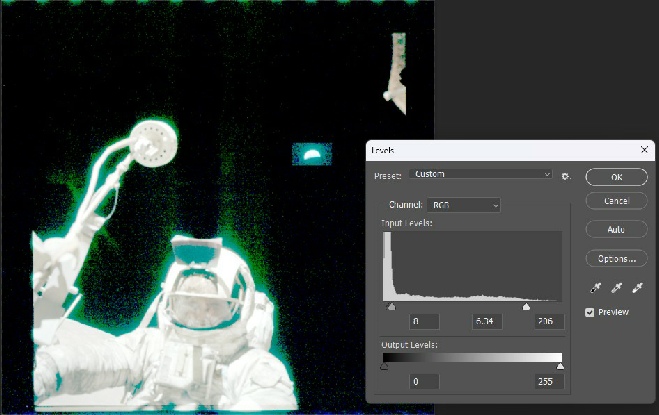Focus the input shadow value field
Image resolution: width=659 pixels, height=415 pixels.
click(x=428, y=322)
